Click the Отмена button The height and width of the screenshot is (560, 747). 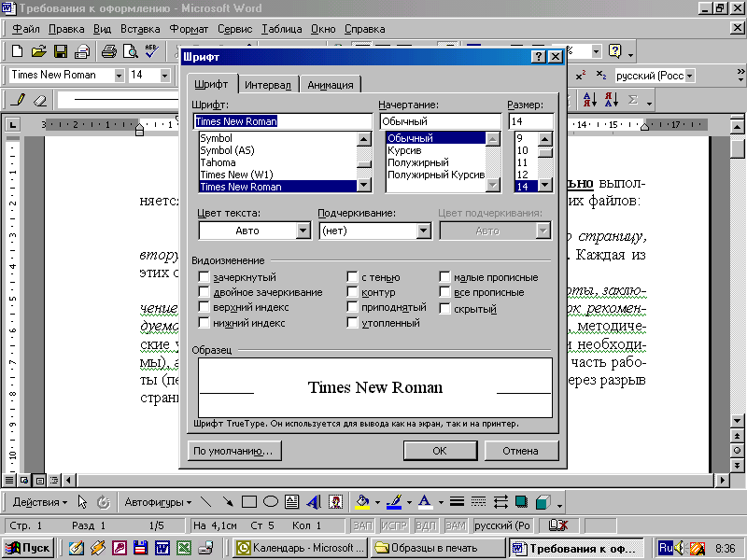click(x=521, y=451)
